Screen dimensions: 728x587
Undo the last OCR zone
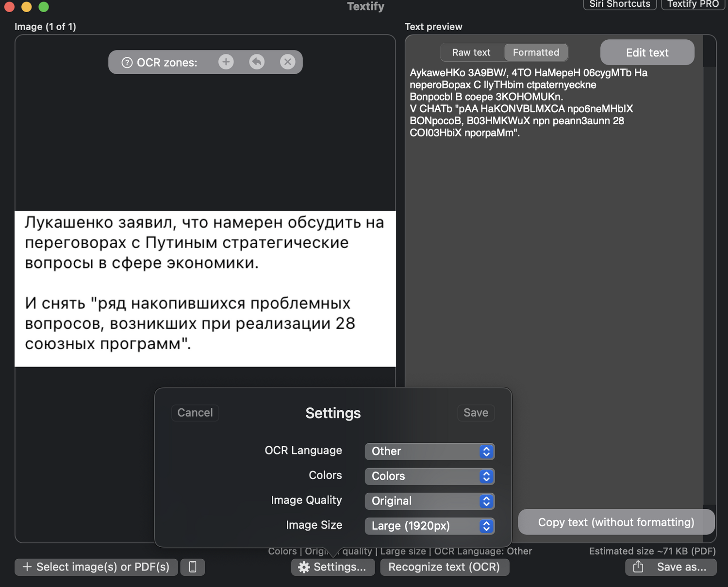(x=257, y=62)
